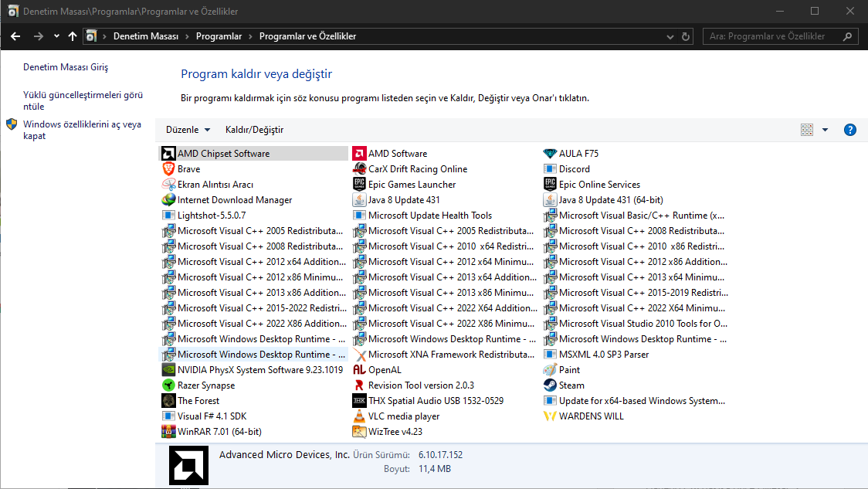Viewport: 868px width, 489px height.
Task: Select the Paint program icon
Action: point(550,370)
